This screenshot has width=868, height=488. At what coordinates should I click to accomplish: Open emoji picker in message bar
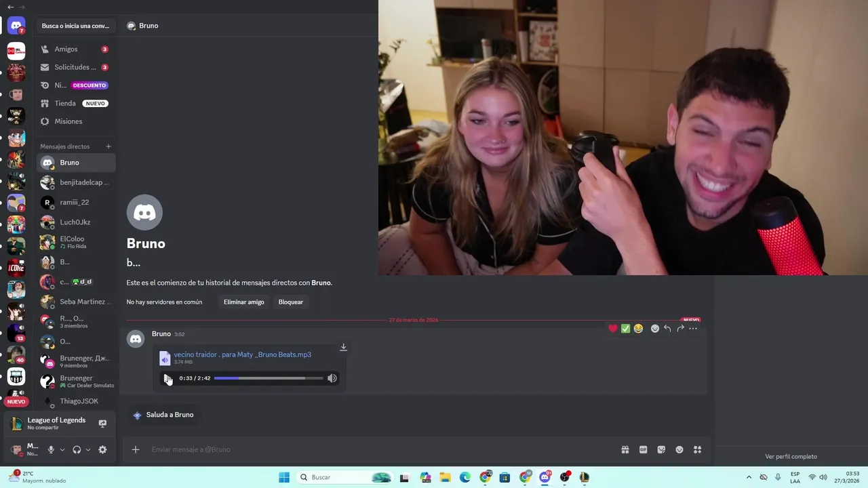click(x=679, y=449)
